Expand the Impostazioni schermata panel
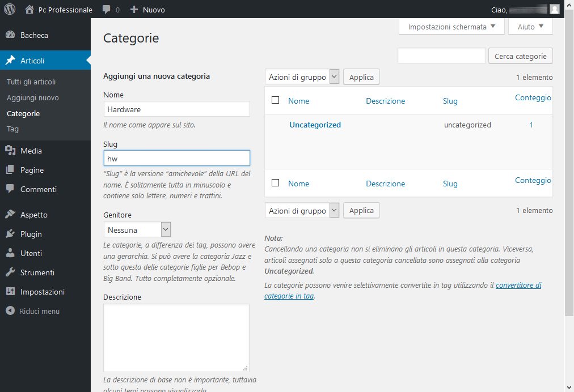The height and width of the screenshot is (392, 574). tap(451, 27)
